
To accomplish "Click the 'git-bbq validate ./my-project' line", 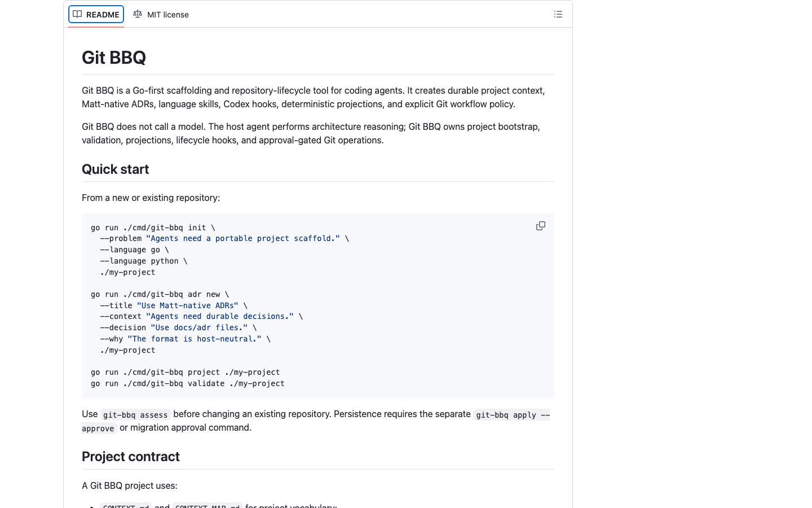I will (x=188, y=383).
